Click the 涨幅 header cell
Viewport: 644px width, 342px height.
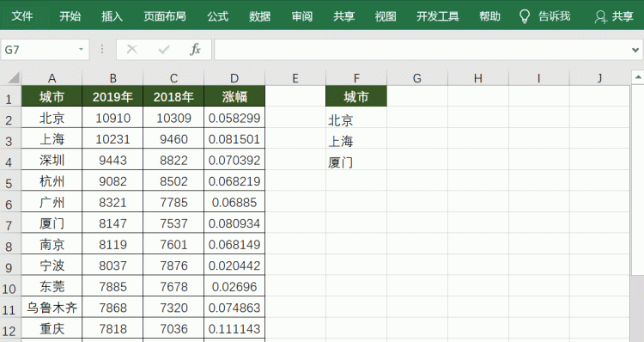234,96
